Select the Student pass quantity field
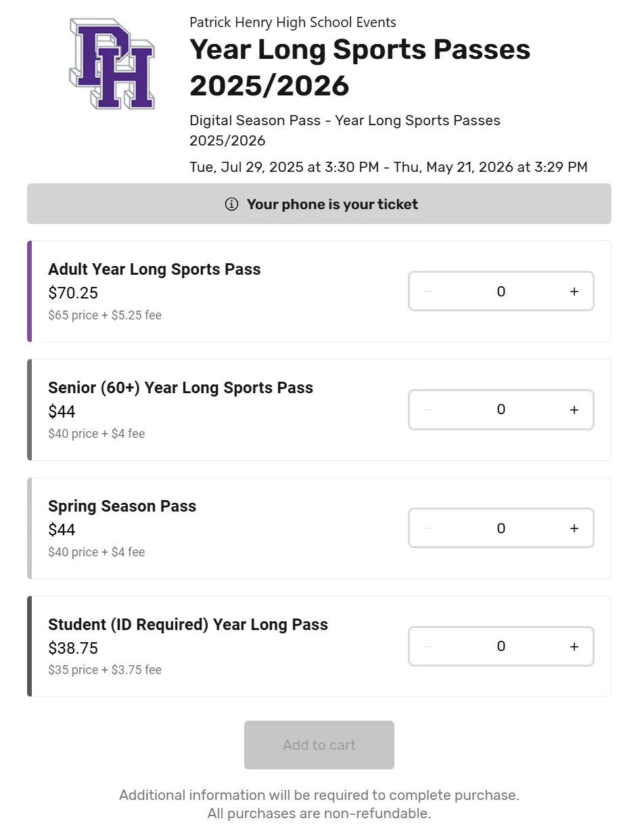 pyautogui.click(x=501, y=647)
